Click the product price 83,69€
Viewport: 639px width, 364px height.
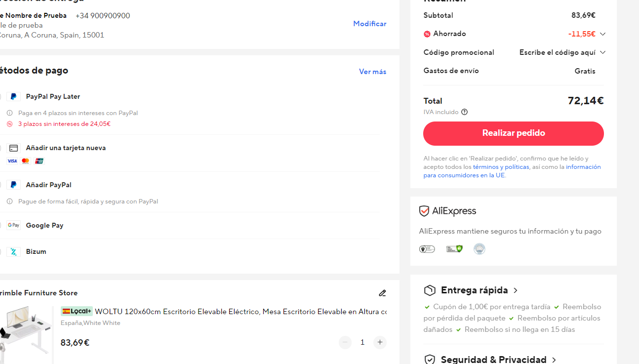(x=75, y=343)
